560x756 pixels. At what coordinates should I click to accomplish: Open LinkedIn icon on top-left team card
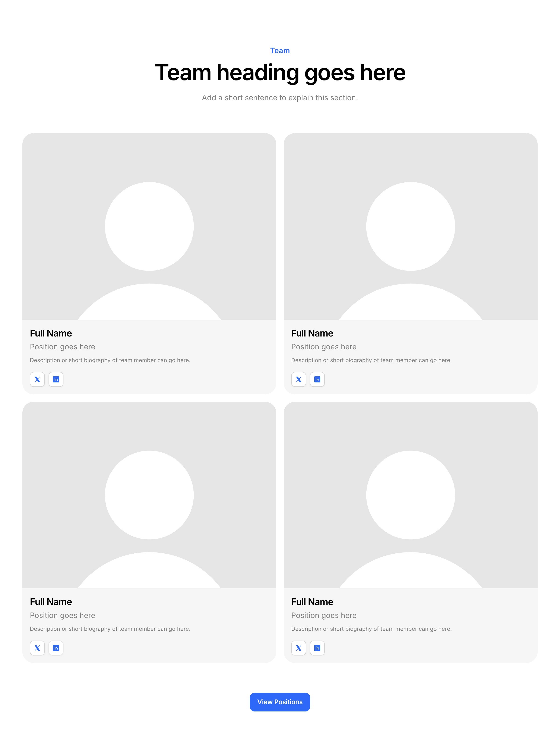pyautogui.click(x=56, y=379)
